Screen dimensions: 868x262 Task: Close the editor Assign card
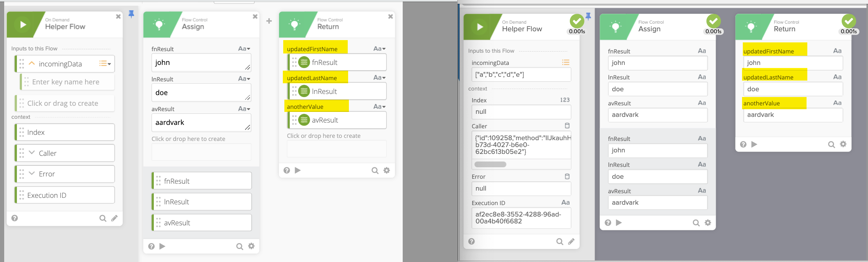point(255,16)
